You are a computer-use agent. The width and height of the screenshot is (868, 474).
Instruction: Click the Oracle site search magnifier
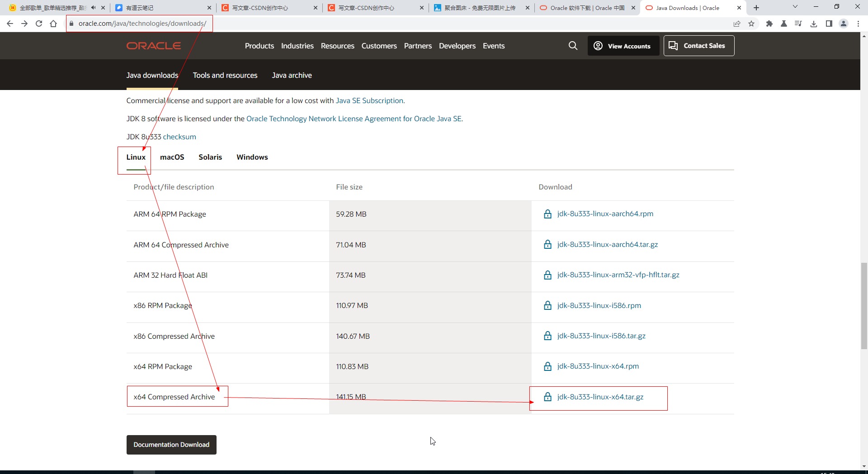tap(573, 46)
